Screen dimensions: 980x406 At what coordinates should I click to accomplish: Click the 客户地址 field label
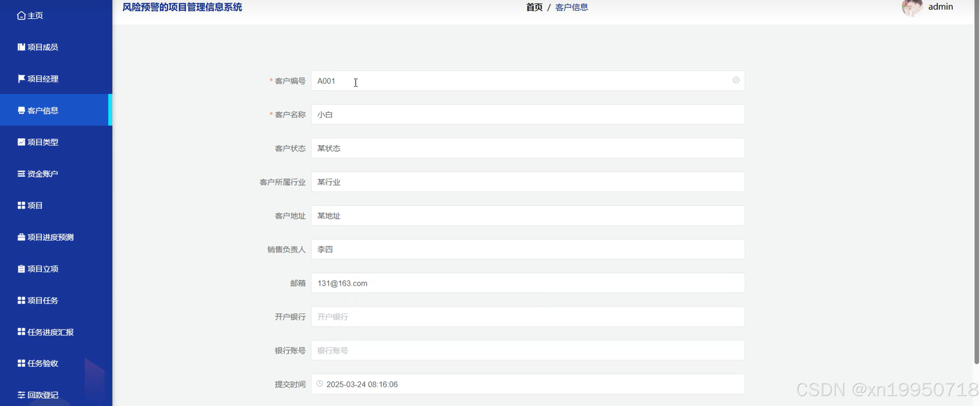click(x=290, y=216)
